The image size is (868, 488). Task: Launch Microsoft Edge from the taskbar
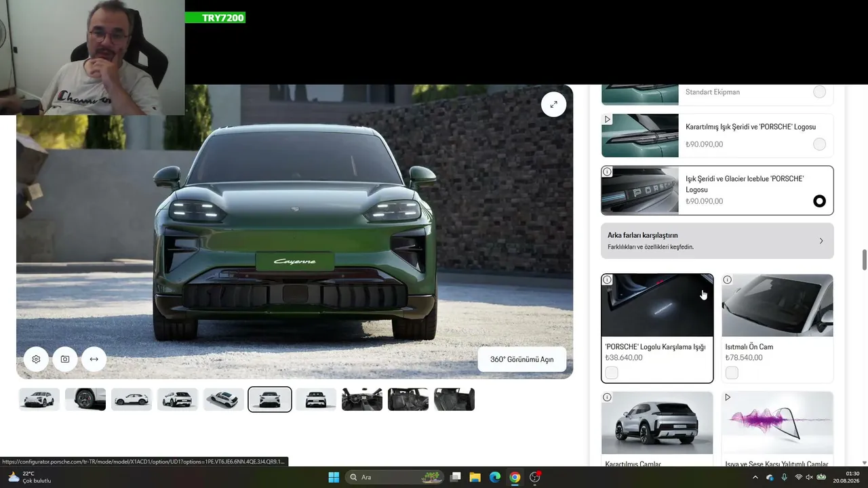pyautogui.click(x=495, y=477)
